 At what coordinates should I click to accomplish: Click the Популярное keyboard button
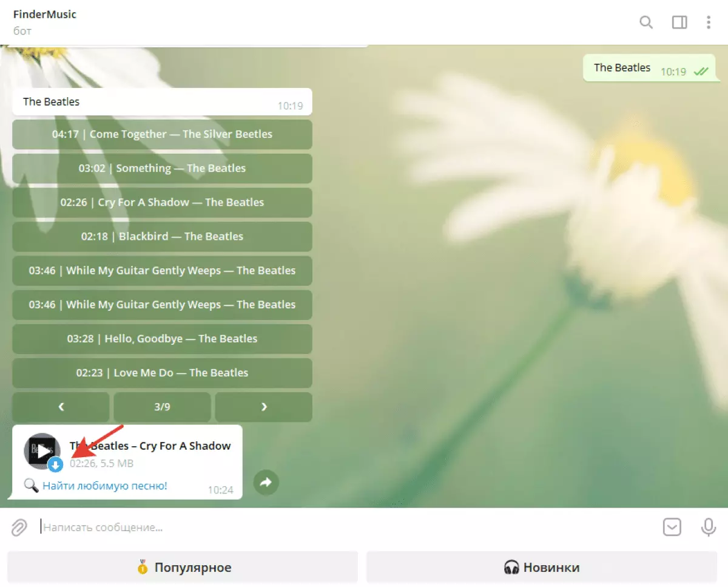[183, 568]
